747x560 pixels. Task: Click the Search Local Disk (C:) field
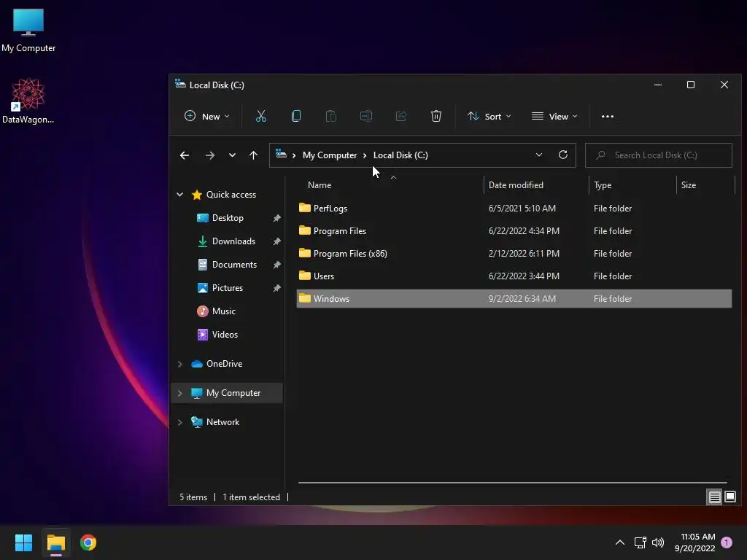659,155
